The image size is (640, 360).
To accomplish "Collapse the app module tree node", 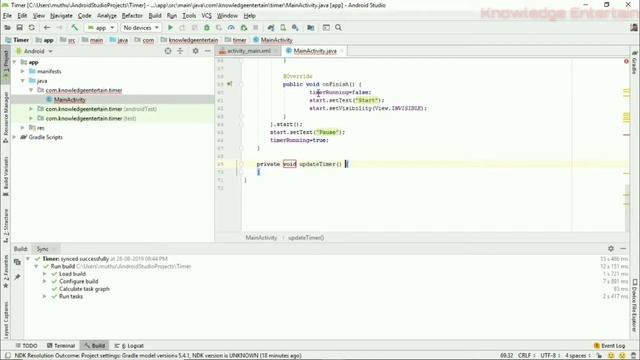I will [15, 62].
